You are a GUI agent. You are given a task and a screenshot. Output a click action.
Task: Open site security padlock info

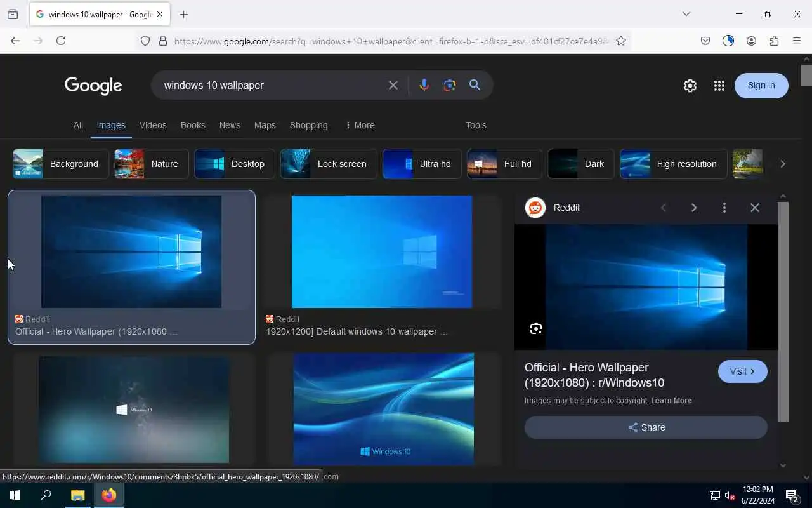[163, 41]
